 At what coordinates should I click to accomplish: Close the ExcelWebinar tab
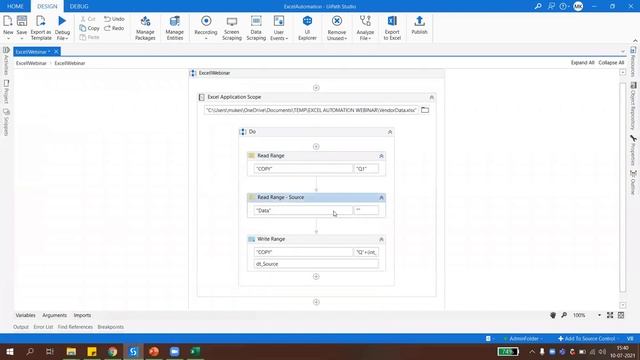(x=56, y=51)
